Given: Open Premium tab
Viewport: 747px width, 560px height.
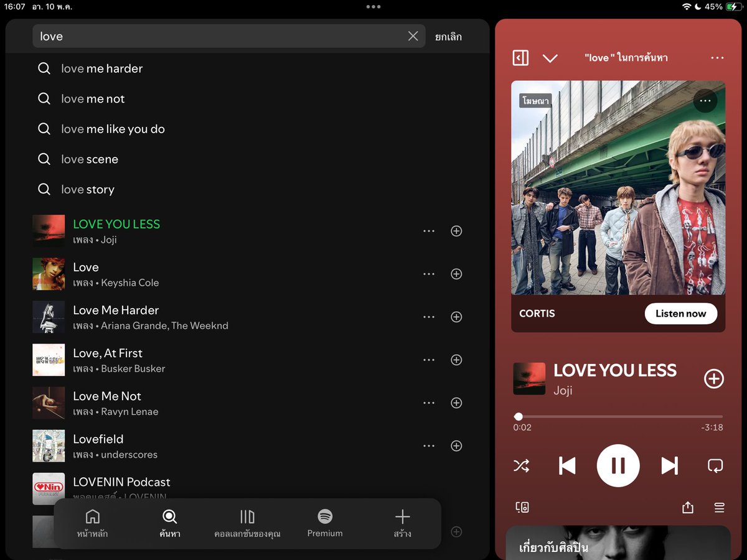Looking at the screenshot, I should pyautogui.click(x=325, y=523).
